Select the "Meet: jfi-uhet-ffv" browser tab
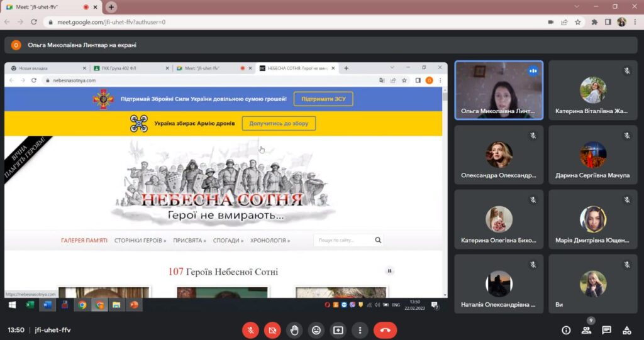 pyautogui.click(x=47, y=7)
